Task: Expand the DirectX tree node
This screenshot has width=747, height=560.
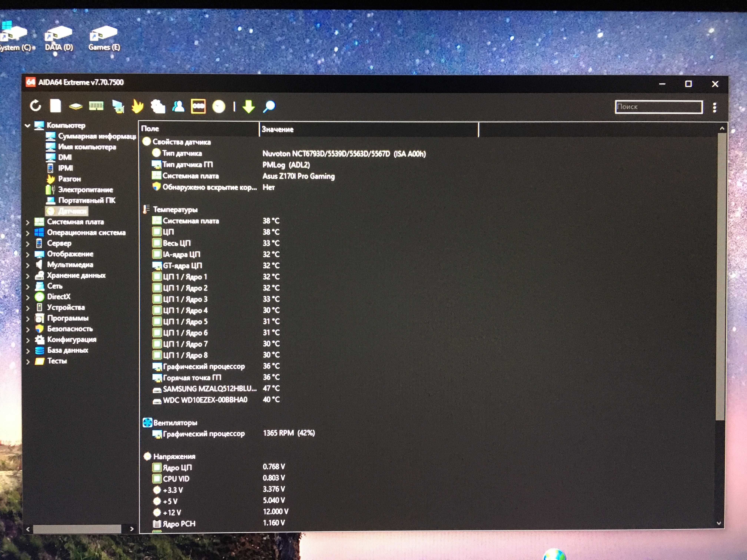Action: tap(28, 297)
